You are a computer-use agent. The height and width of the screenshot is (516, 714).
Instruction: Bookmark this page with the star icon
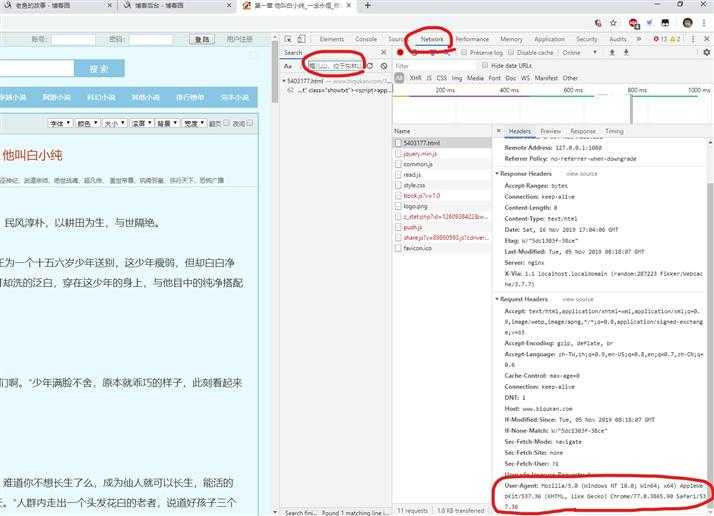(x=613, y=23)
